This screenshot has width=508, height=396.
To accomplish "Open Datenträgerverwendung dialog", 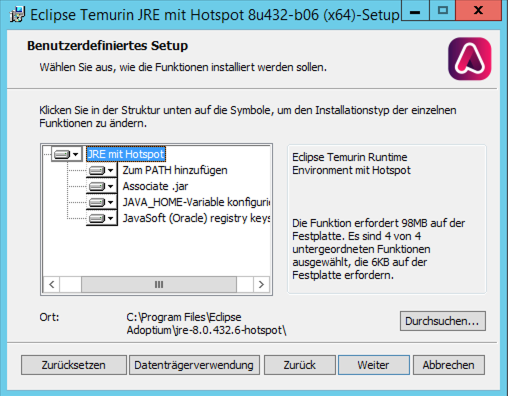I will click(x=194, y=365).
